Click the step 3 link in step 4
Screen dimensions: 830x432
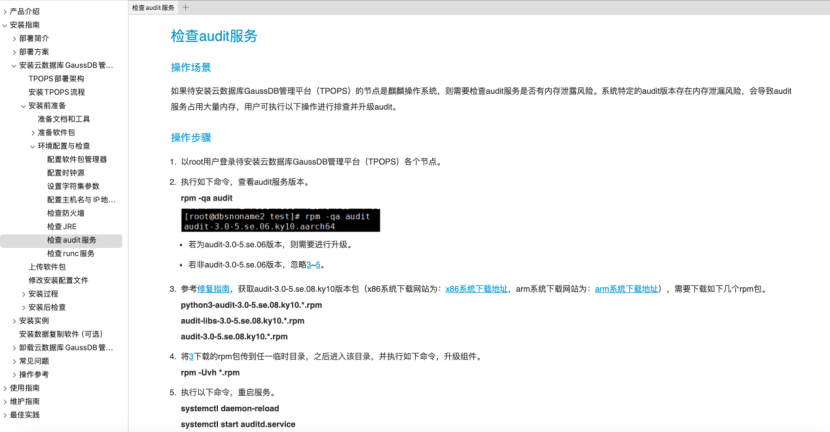[191, 357]
